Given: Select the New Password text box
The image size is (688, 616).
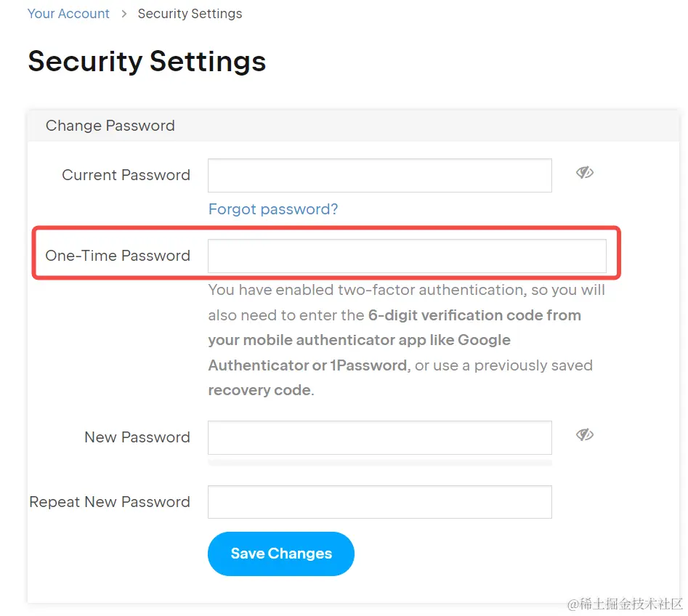Looking at the screenshot, I should 379,438.
